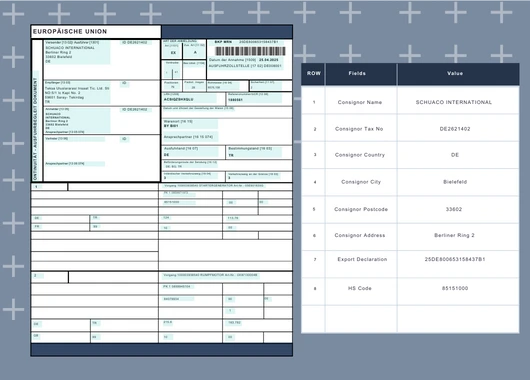Click the Value column header
The image size is (530, 380).
pyautogui.click(x=458, y=73)
